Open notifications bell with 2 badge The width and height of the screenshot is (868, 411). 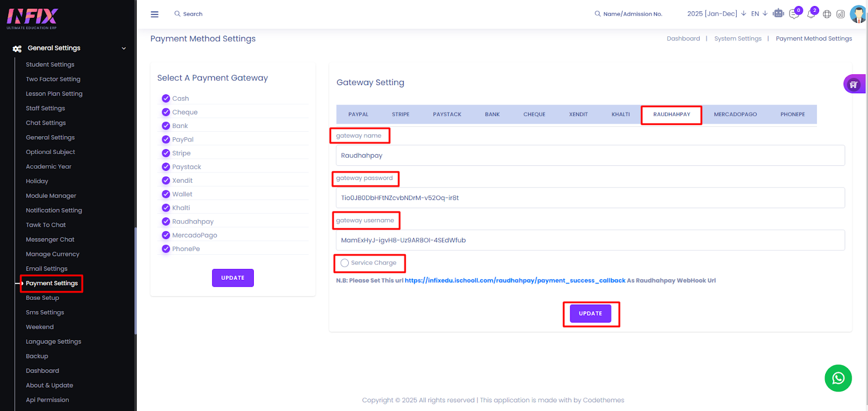coord(812,13)
